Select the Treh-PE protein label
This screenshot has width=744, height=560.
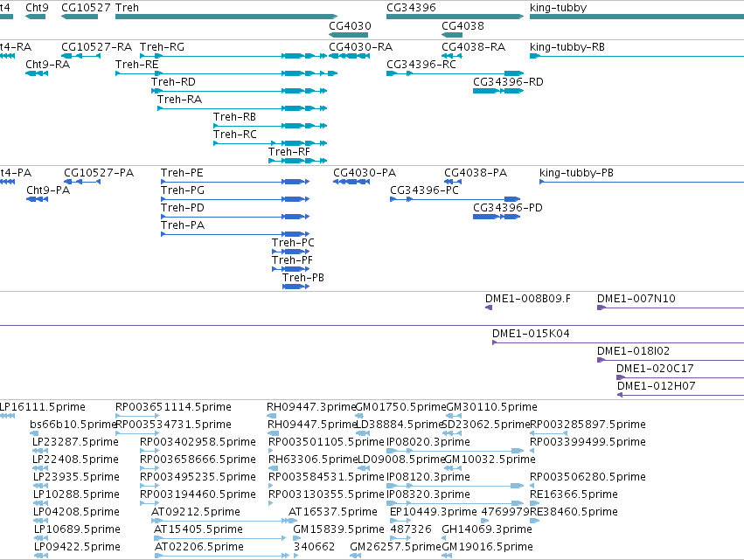(182, 173)
